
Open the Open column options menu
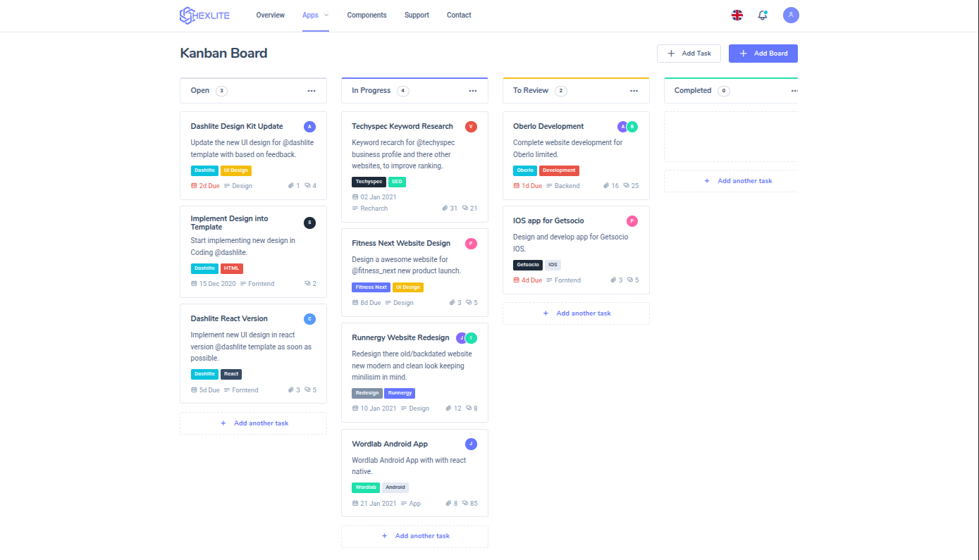[312, 91]
